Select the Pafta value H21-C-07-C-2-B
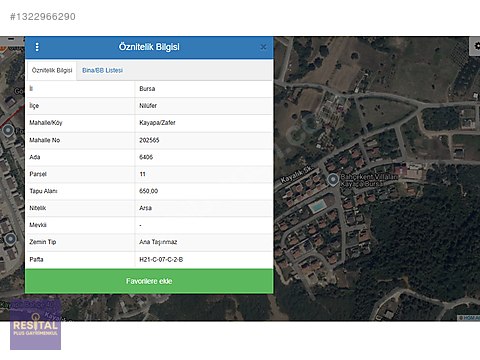480x360 pixels. (161, 259)
